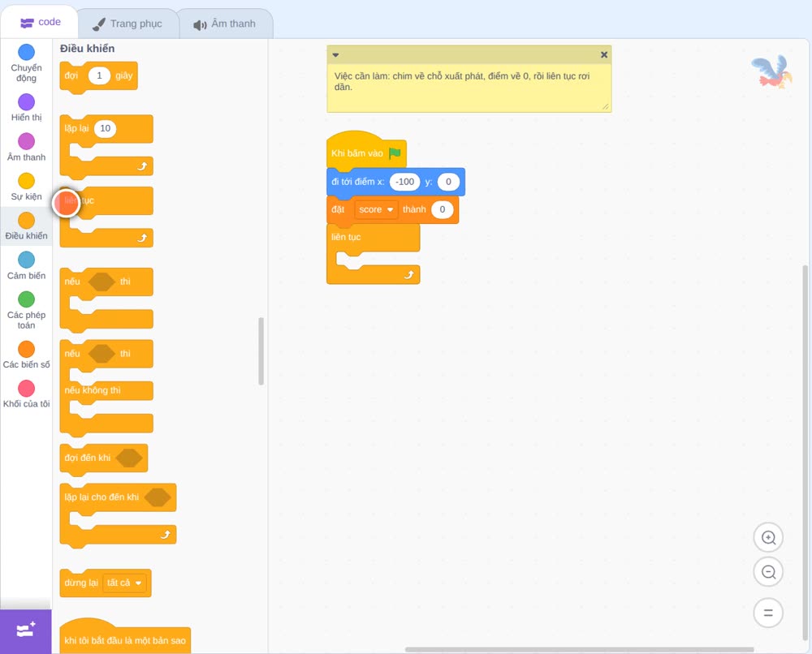The height and width of the screenshot is (654, 812).
Task: Zoom in on the workspace
Action: point(768,538)
